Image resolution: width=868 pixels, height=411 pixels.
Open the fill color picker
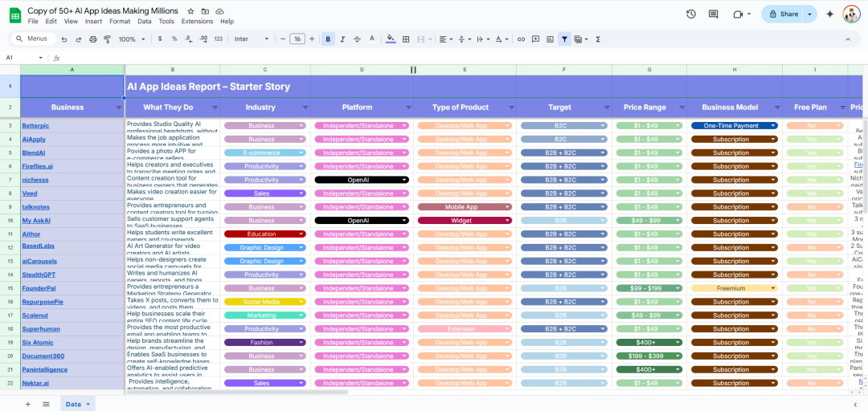pos(391,39)
